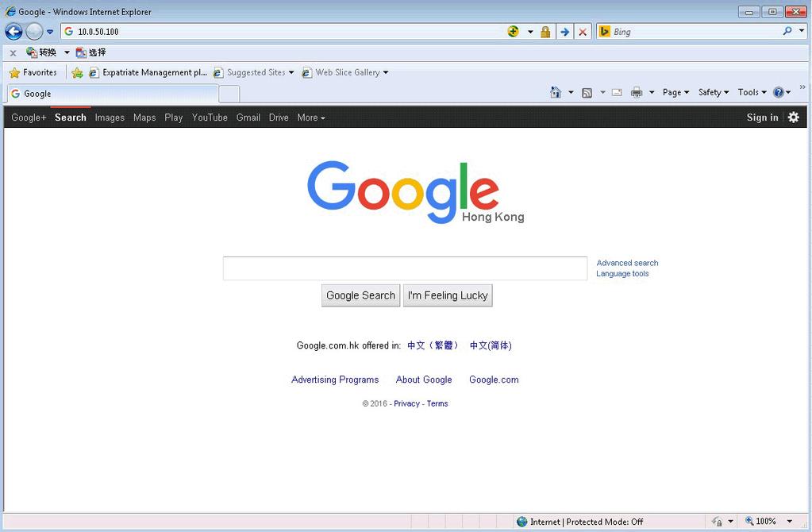Open the search provider dropdown arrow
Screen dimensions: 812x532
click(x=802, y=31)
